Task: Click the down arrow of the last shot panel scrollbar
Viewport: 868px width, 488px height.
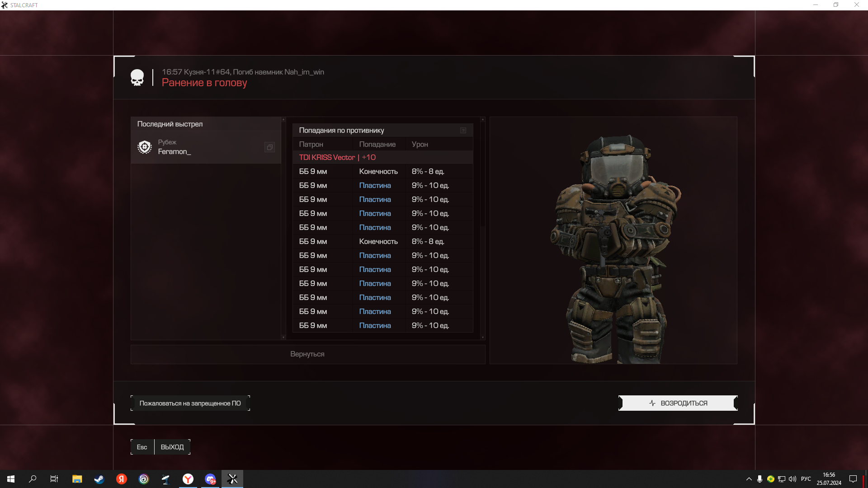Action: (283, 338)
